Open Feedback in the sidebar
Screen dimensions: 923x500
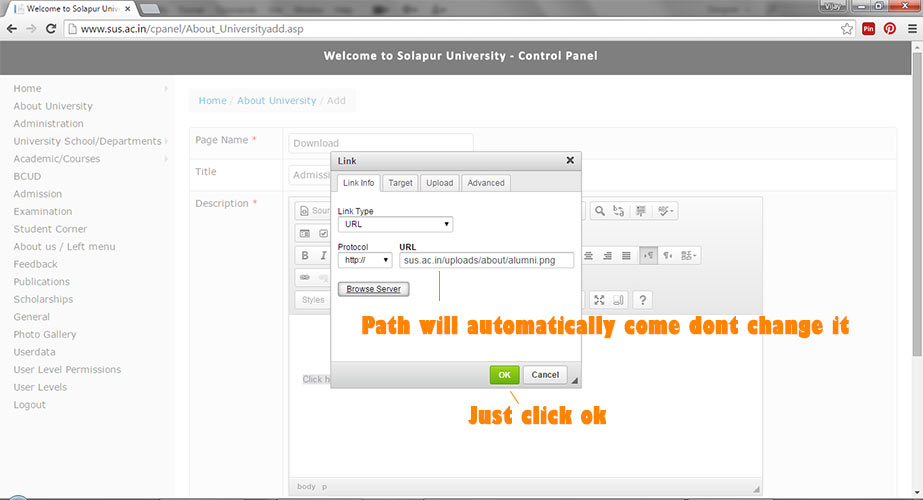35,264
